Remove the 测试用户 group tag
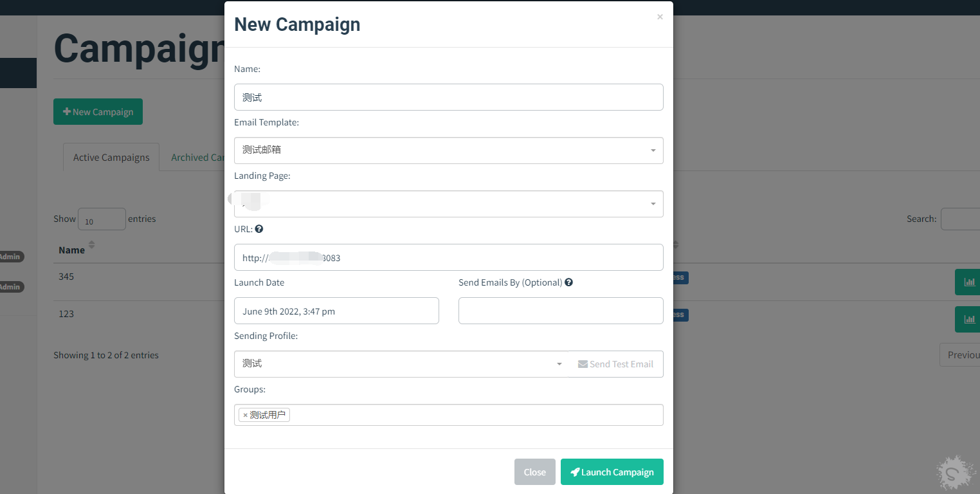Viewport: 980px width, 494px height. coord(245,416)
